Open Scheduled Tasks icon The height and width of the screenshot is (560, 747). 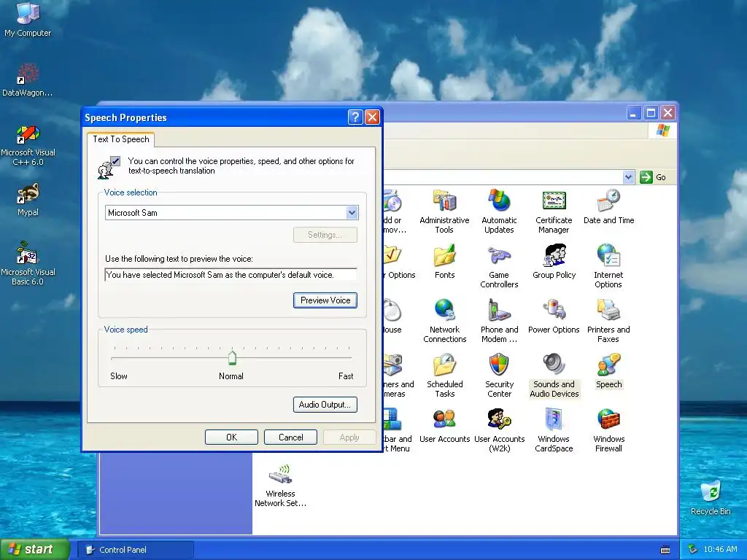tap(444, 376)
